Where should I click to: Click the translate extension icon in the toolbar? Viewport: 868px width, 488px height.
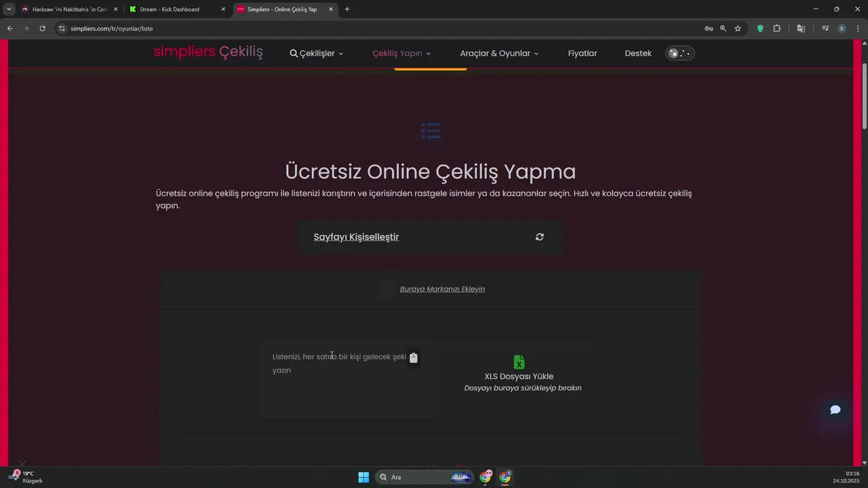click(x=801, y=28)
